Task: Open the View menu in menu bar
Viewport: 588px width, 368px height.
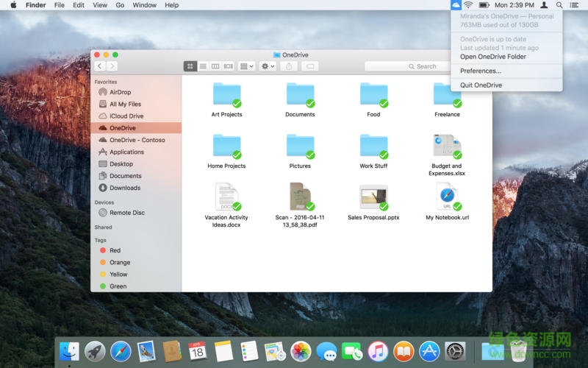Action: (100, 5)
